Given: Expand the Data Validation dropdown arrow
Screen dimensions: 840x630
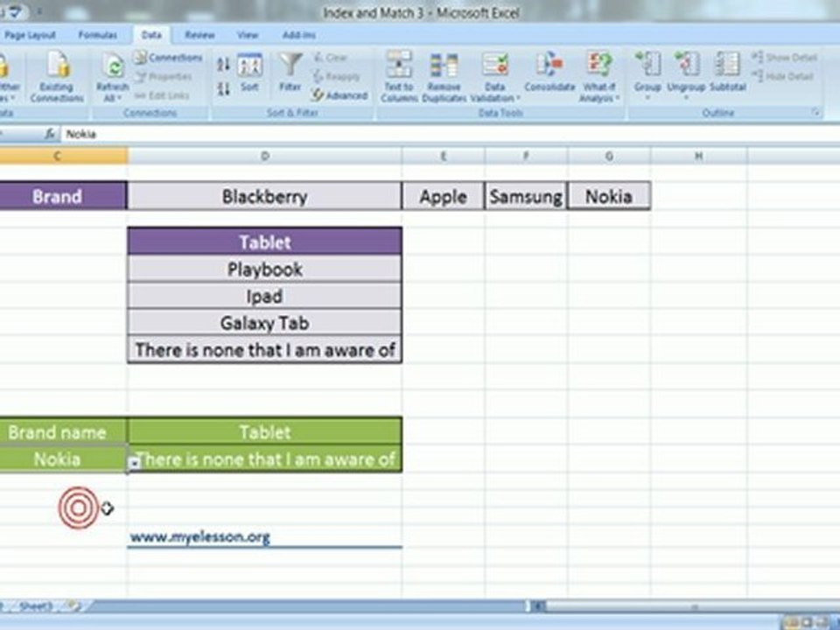Looking at the screenshot, I should coord(518,98).
